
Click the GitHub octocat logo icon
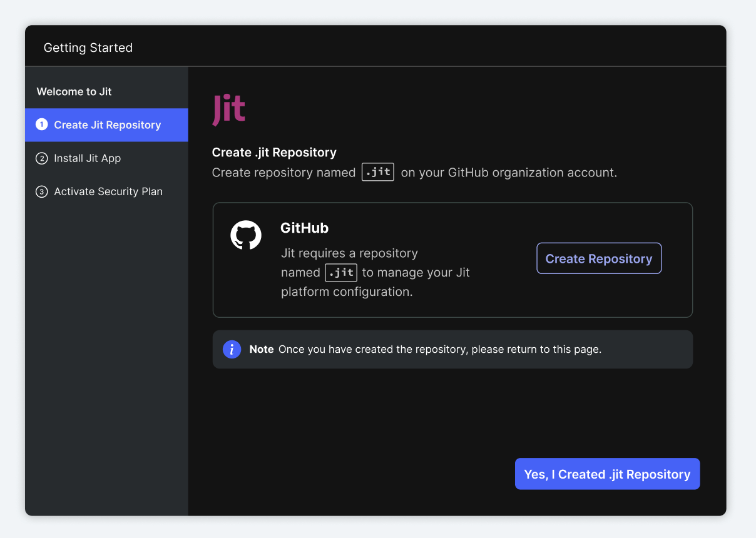(x=246, y=235)
